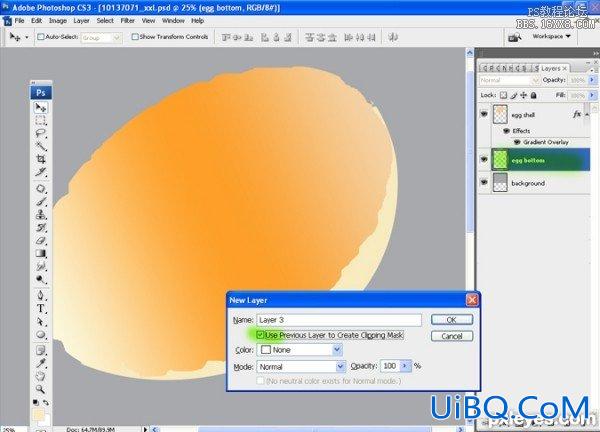Hide the egg bottom layer
The image size is (600, 432).
point(484,160)
